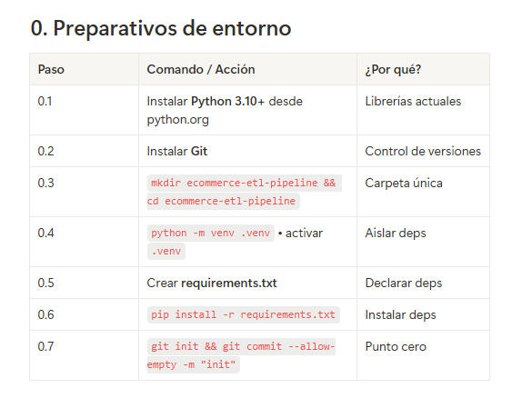
Task: Click the '0. Preparativos de entorno' heading
Action: pyautogui.click(x=161, y=28)
